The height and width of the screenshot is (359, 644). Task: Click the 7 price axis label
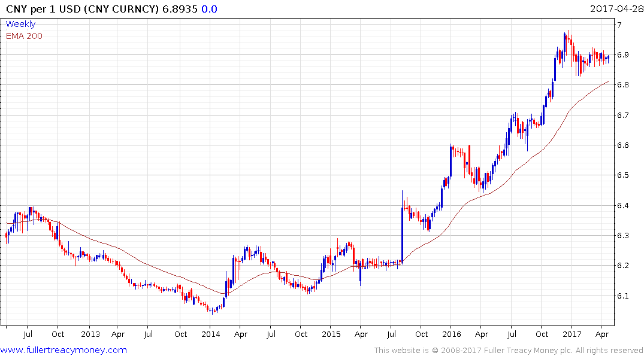620,25
